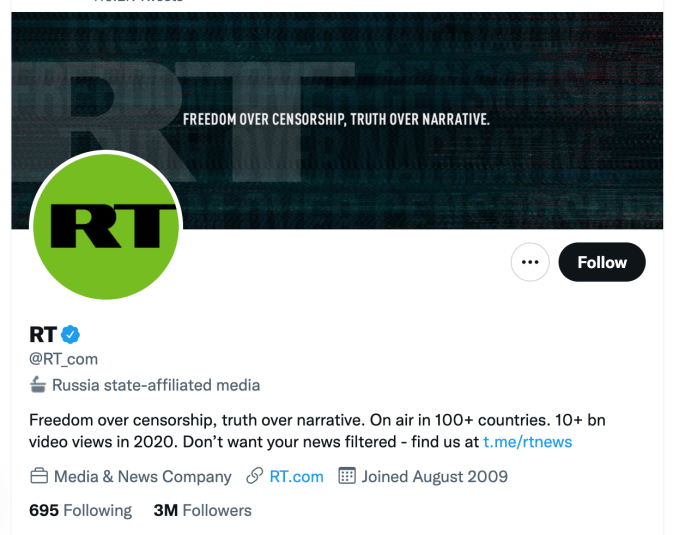
Task: Click the briefcase category icon
Action: (39, 476)
